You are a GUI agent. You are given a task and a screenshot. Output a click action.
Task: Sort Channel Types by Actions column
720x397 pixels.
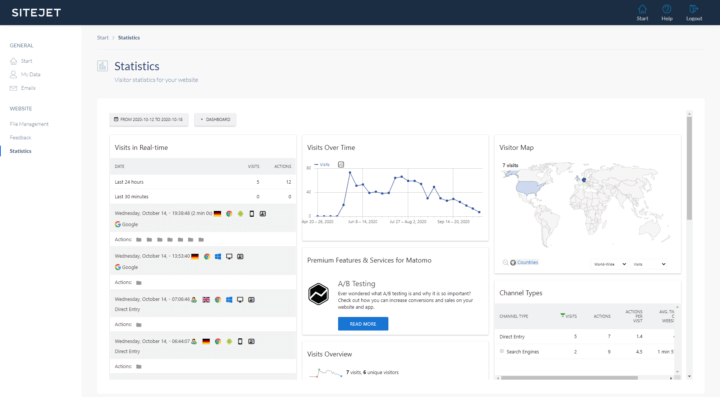pyautogui.click(x=602, y=316)
